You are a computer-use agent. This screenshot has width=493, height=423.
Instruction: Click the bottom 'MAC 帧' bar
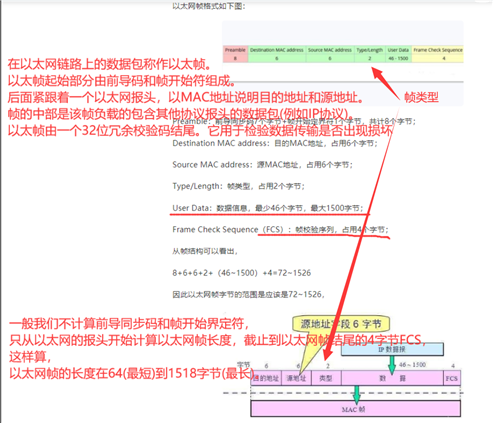pos(355,409)
